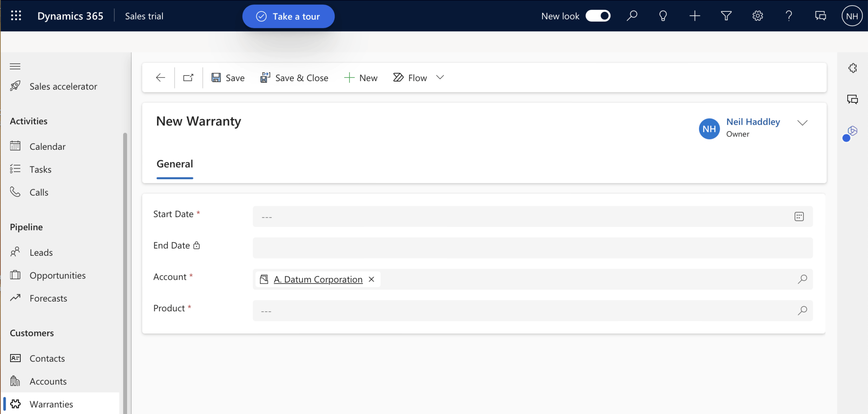Image resolution: width=868 pixels, height=414 pixels.
Task: Open the A. Datum Corporation record link
Action: coord(318,279)
